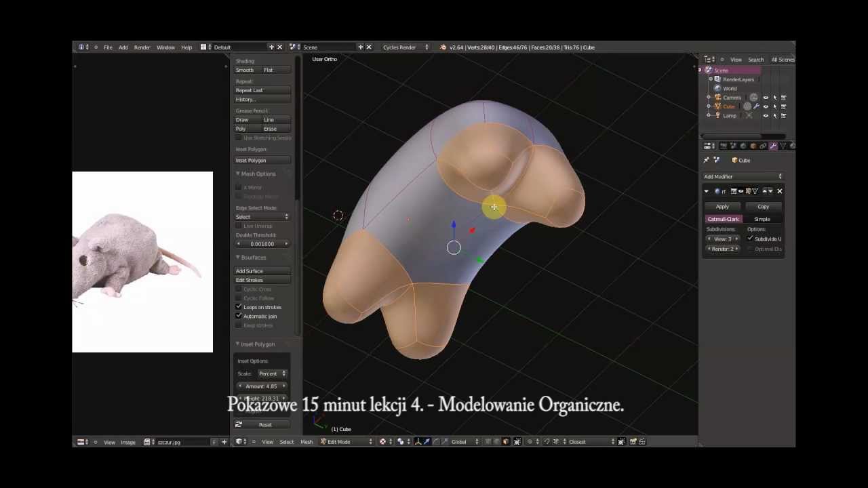
Task: Click the Add Surface button
Action: pos(262,271)
